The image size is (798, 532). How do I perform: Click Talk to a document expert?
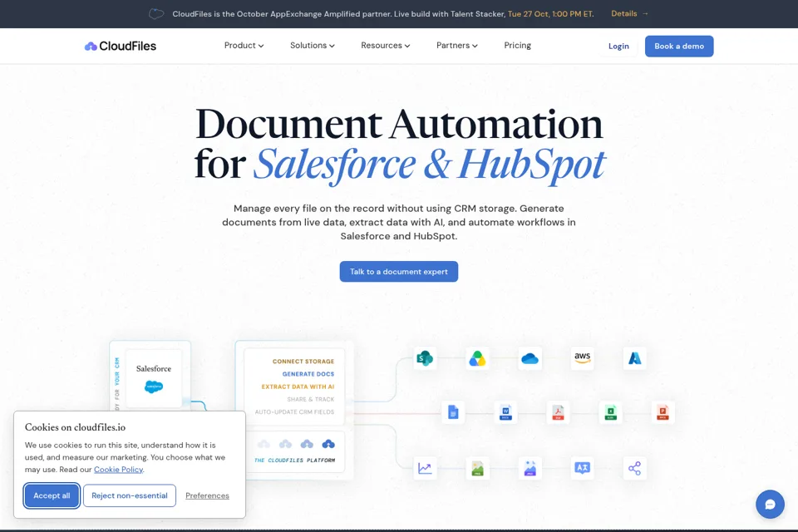[398, 271]
